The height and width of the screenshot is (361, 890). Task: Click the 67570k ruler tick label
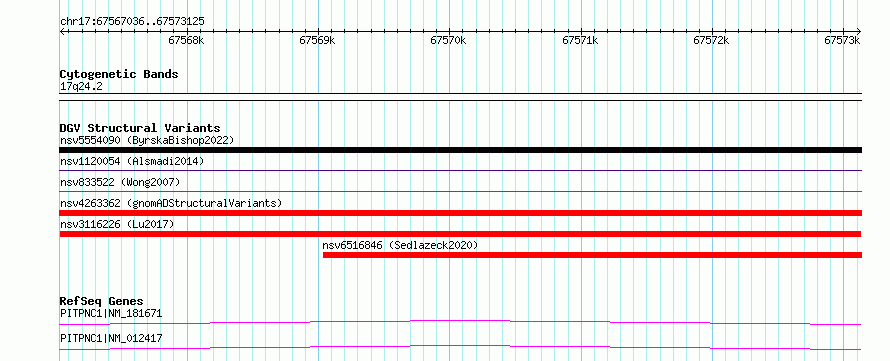pyautogui.click(x=448, y=40)
